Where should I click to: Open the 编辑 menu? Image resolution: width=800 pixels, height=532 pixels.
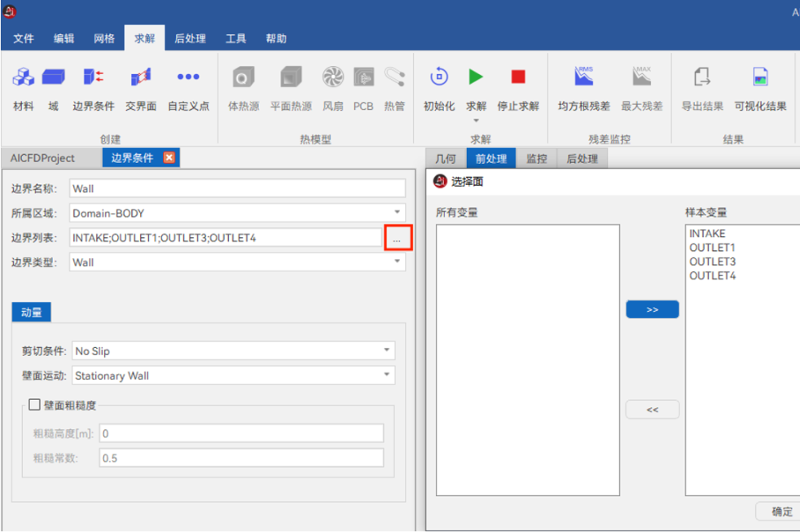64,38
